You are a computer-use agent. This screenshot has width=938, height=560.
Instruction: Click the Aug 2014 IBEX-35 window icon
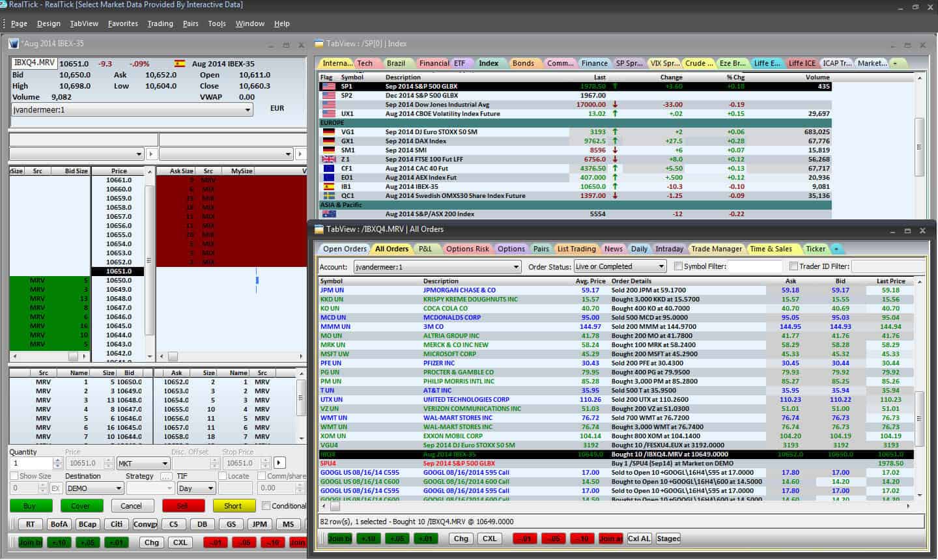pyautogui.click(x=14, y=44)
